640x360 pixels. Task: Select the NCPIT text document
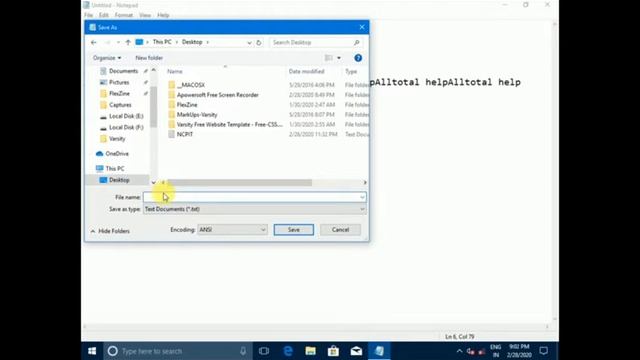(x=185, y=134)
